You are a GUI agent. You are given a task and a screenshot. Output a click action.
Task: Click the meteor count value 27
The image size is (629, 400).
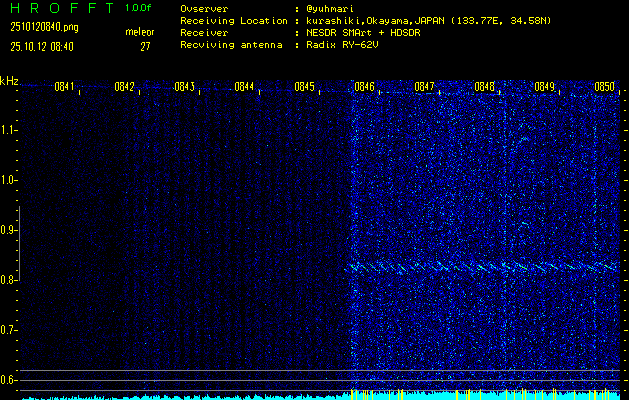coord(144,46)
